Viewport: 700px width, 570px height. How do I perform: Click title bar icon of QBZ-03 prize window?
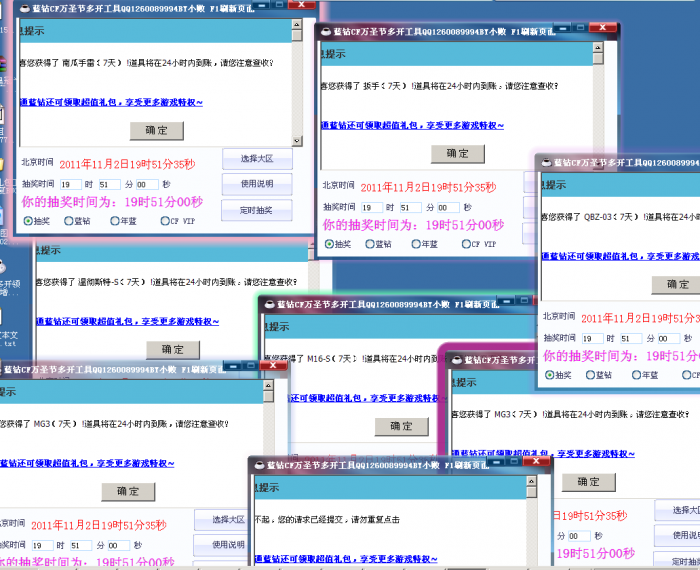tap(547, 162)
